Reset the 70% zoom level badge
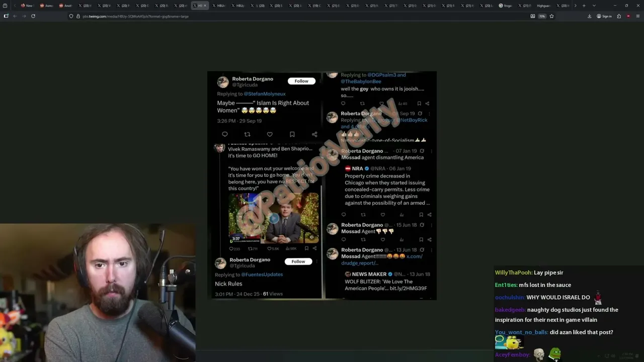Screen dimensions: 644x362 [x=542, y=16]
